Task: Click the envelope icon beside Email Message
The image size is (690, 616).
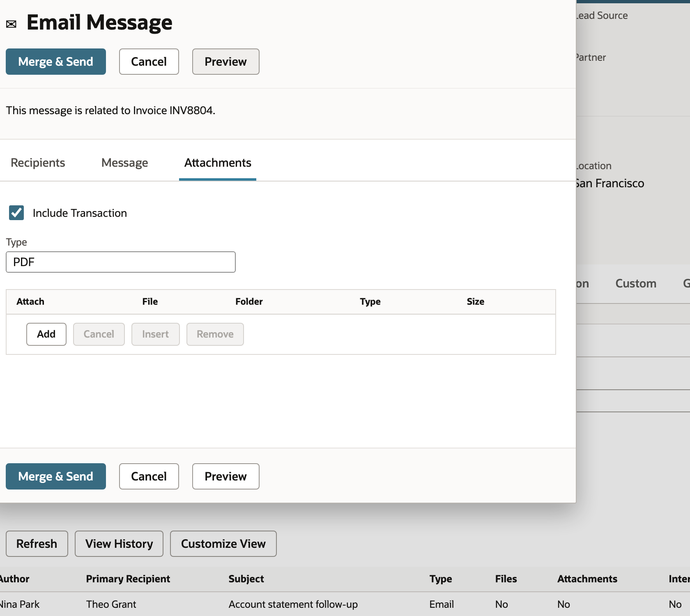Action: (11, 24)
